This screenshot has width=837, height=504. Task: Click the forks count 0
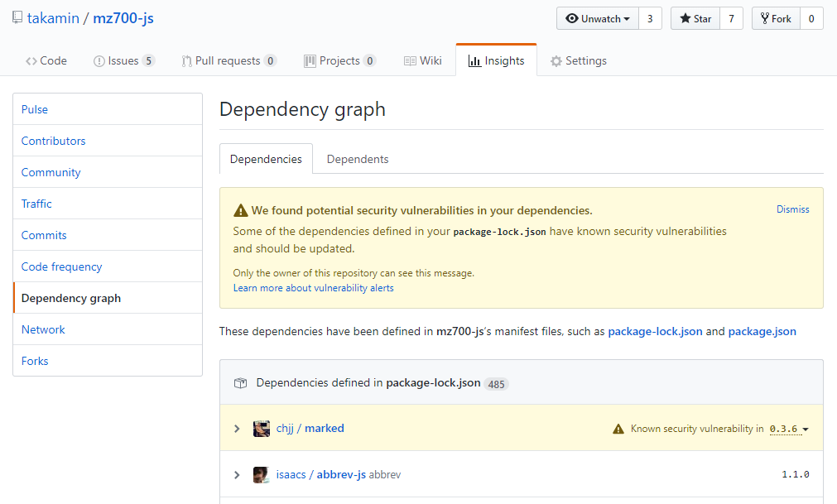point(811,19)
